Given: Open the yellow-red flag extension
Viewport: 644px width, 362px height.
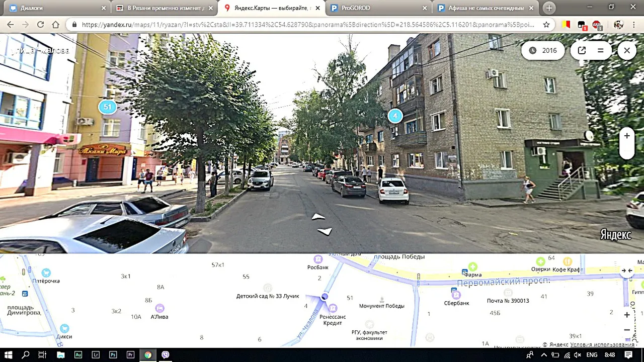Looking at the screenshot, I should click(x=567, y=25).
